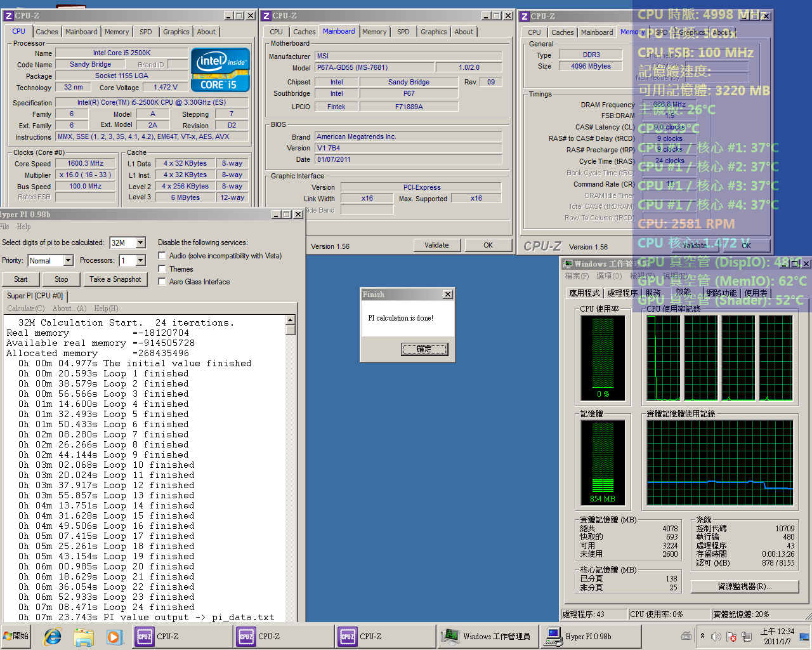
Task: Open Calculate(C) menu in Super PI
Action: 26,308
